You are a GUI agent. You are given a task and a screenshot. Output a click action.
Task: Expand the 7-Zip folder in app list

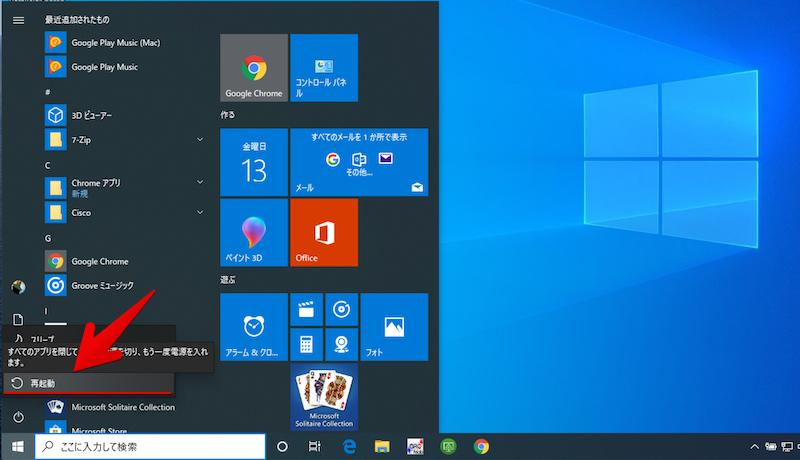[200, 140]
